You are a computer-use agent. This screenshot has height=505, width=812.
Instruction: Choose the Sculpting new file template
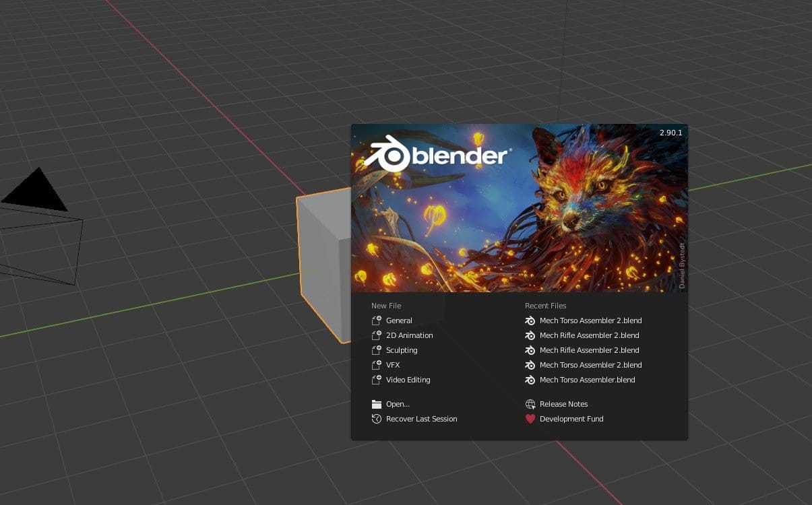click(394, 350)
